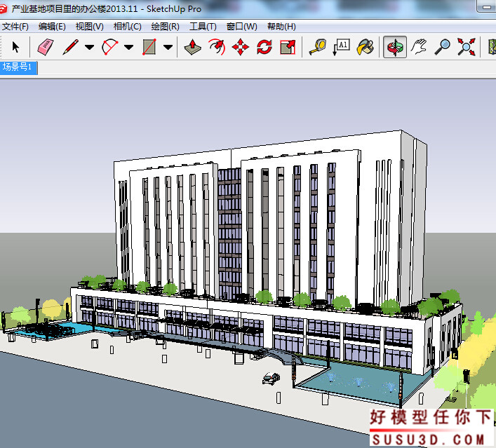Select the arrow Select tool
496x448 pixels.
coord(15,47)
